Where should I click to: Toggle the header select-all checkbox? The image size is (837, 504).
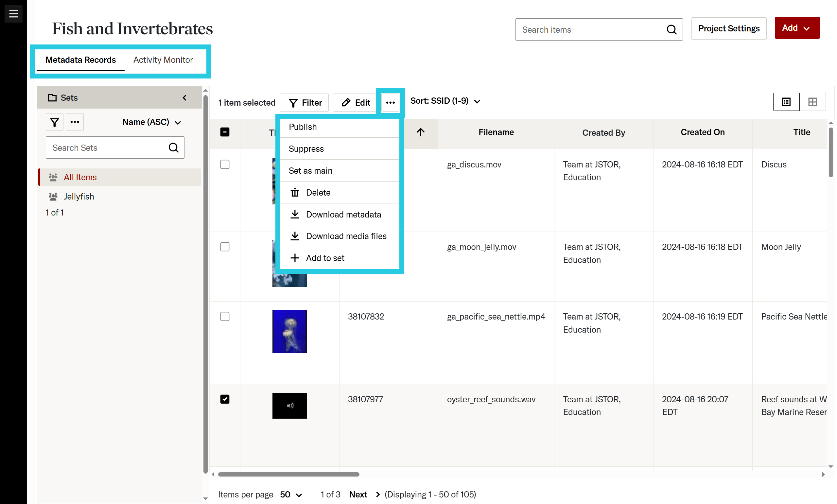click(225, 132)
